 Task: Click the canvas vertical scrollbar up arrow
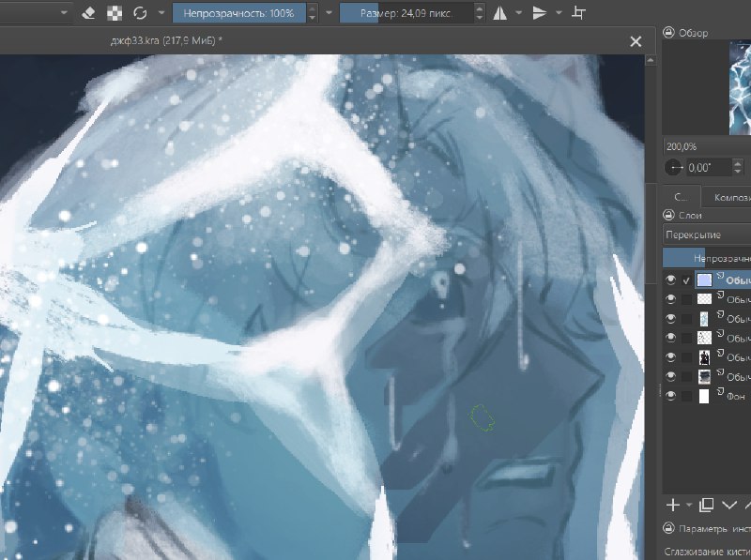point(650,60)
